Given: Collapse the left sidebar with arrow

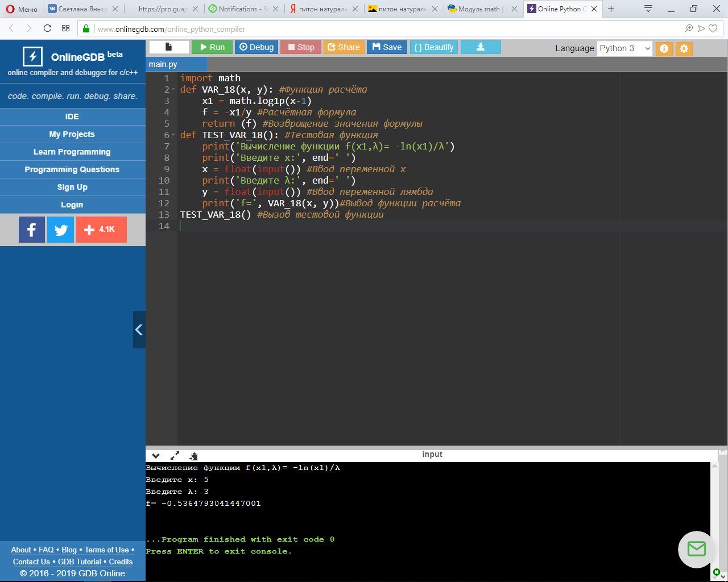Looking at the screenshot, I should pos(139,330).
